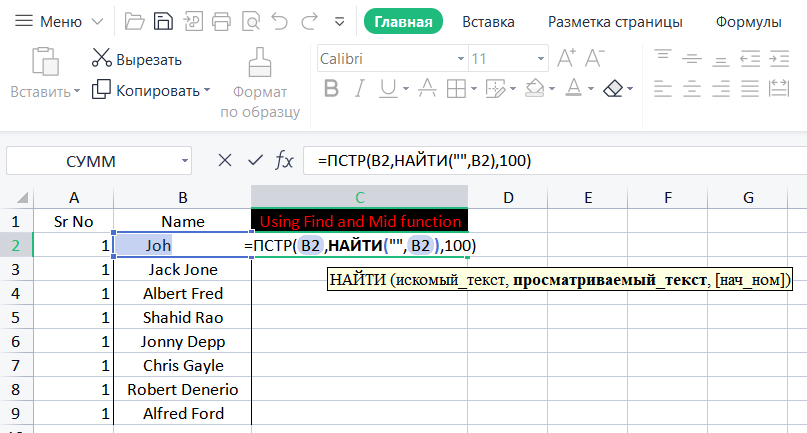Open the fx insert function dialog

284,161
